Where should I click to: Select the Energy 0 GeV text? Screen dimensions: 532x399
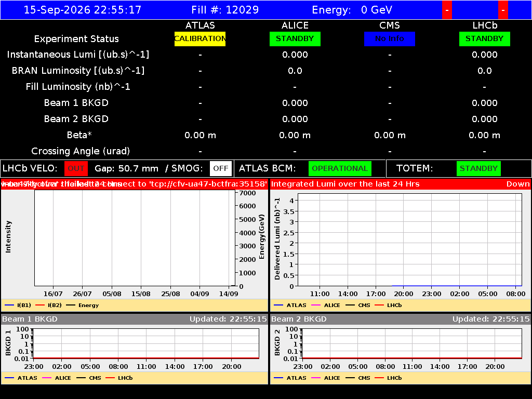click(352, 10)
